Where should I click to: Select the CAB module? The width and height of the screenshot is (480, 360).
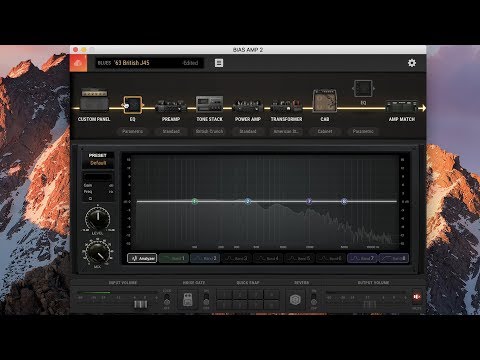pos(325,100)
